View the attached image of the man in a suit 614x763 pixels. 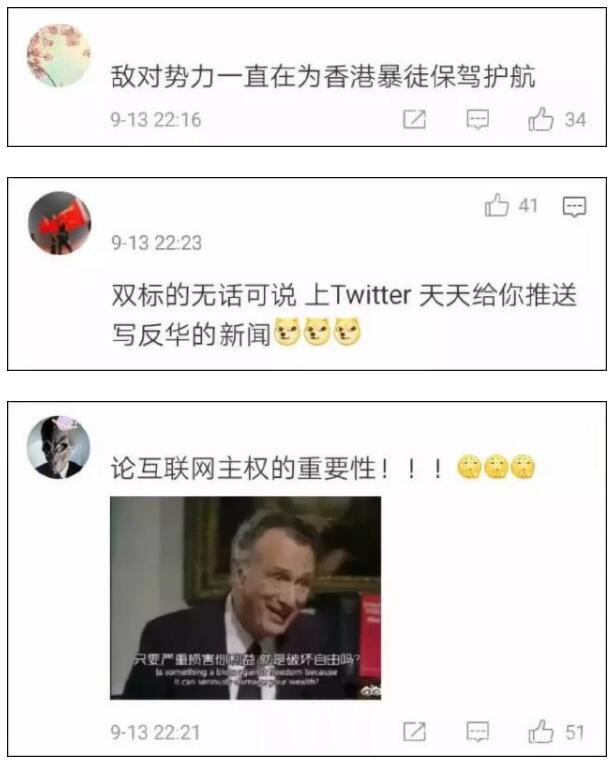(x=245, y=598)
